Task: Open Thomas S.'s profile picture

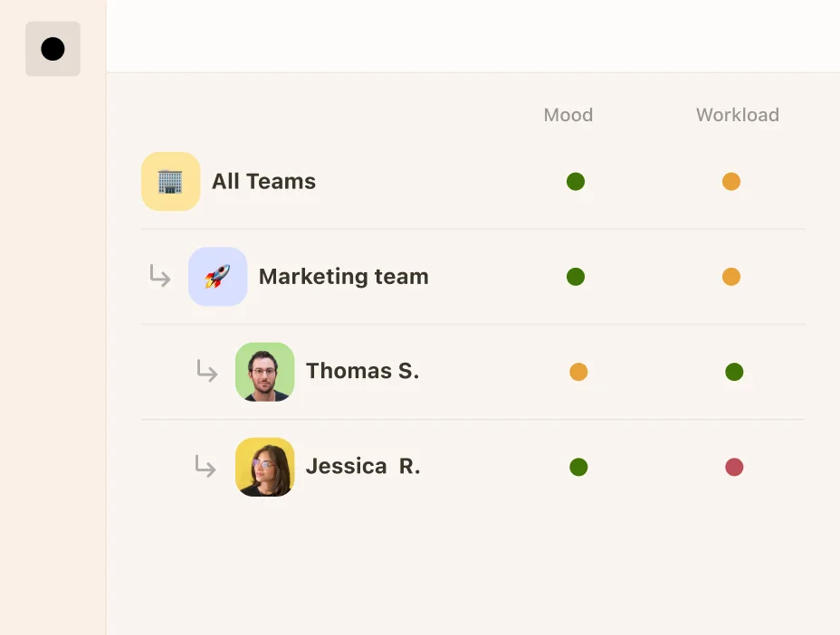Action: pyautogui.click(x=264, y=371)
